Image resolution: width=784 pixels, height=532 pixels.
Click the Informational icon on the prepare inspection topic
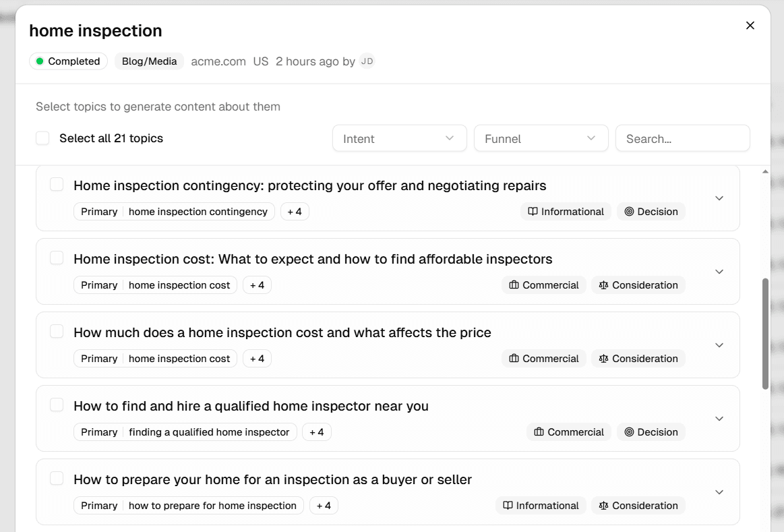point(507,505)
